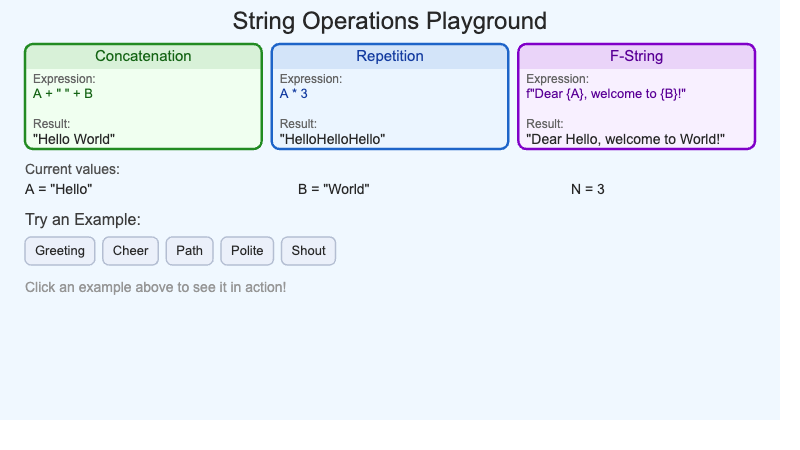Click the Concatenation card header

click(143, 57)
